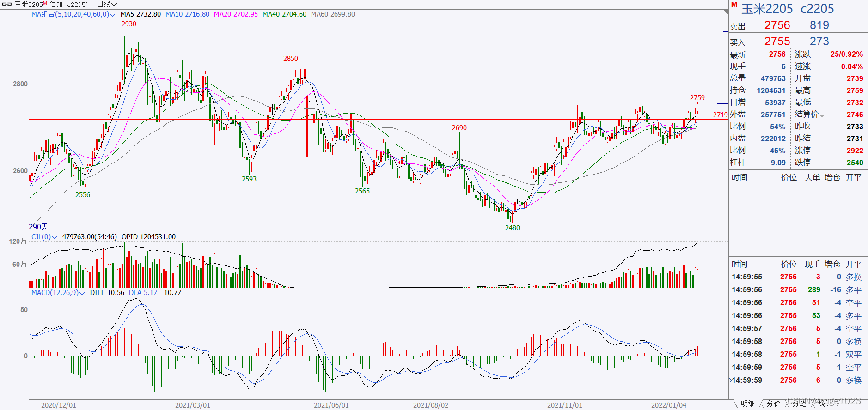Viewport: 868px width, 410px height.
Task: Click the 2021/11/01 date axis label
Action: tap(564, 405)
